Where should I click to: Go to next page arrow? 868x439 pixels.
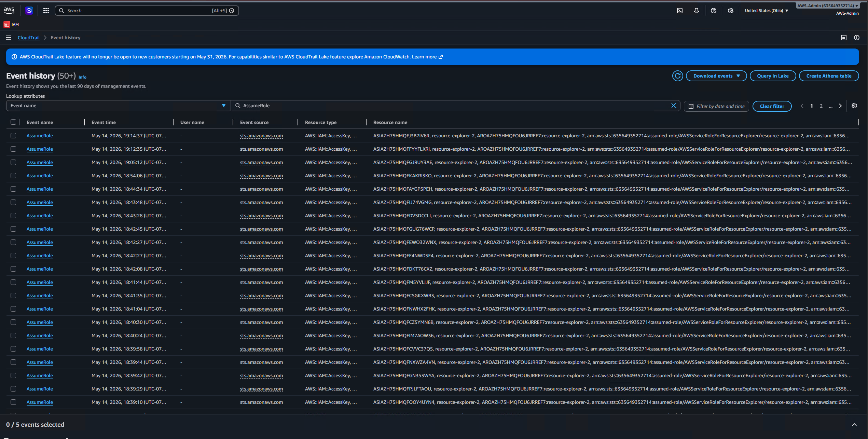(x=840, y=106)
